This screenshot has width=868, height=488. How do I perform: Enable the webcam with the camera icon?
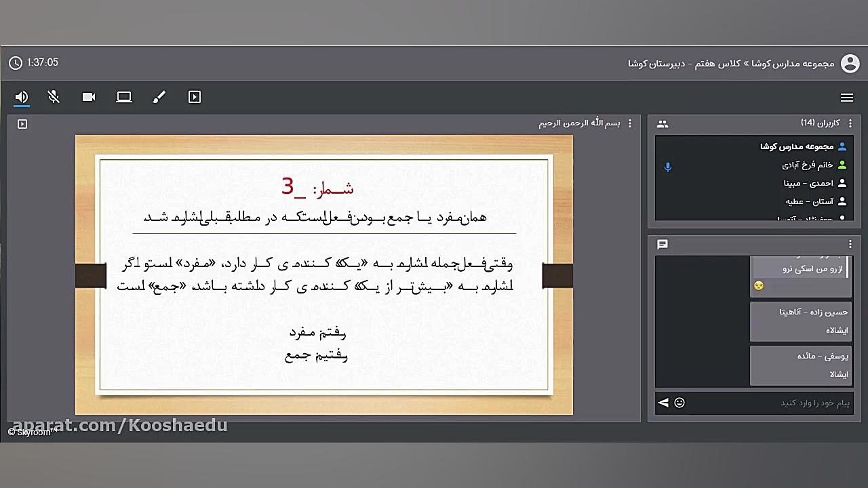tap(89, 97)
